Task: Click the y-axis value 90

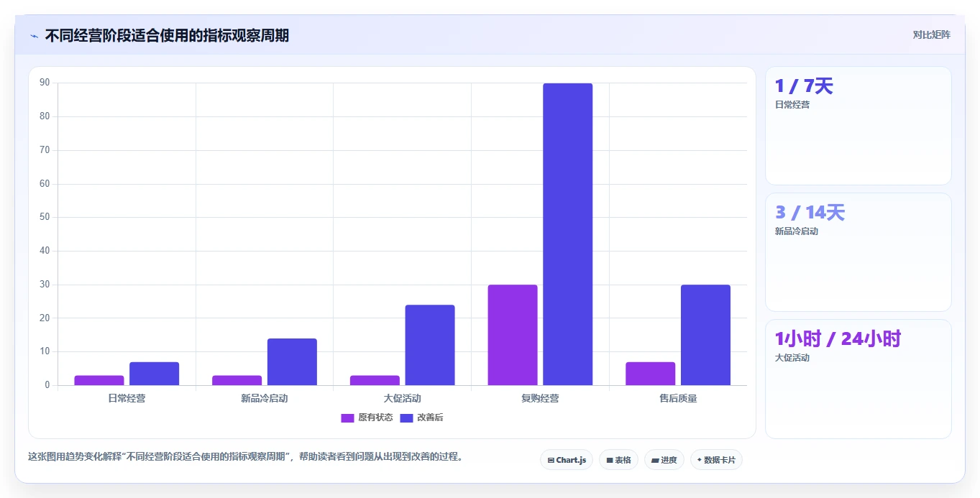Action: pos(45,83)
